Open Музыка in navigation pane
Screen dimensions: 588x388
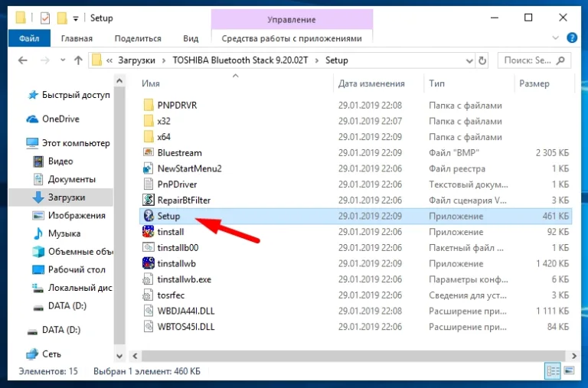[57, 233]
